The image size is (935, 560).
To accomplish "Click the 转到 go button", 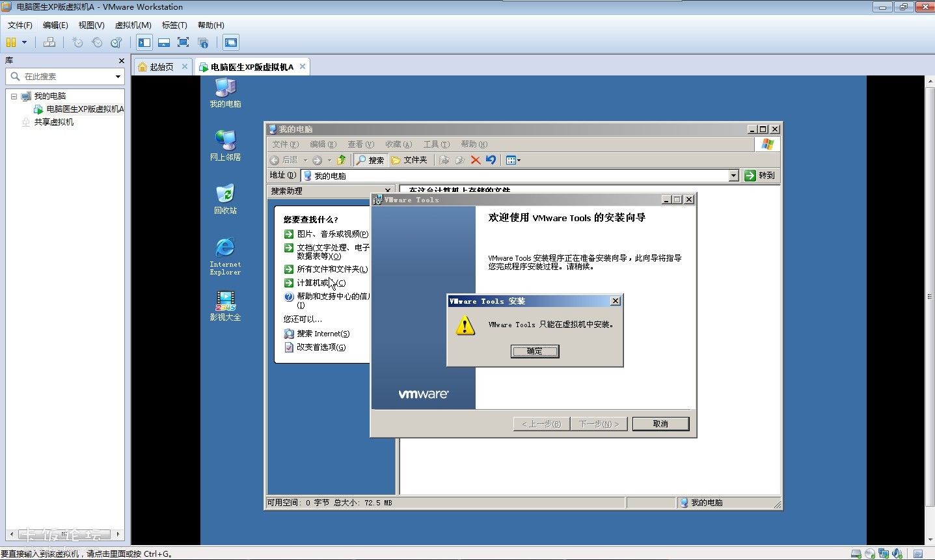I will 760,176.
